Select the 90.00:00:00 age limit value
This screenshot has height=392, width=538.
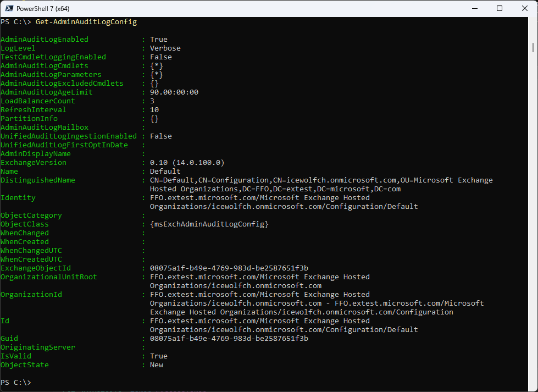pyautogui.click(x=174, y=92)
